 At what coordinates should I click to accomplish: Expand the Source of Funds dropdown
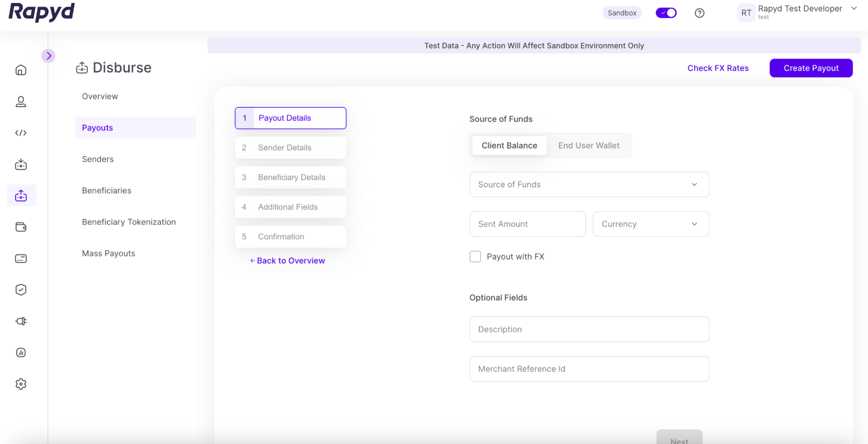pyautogui.click(x=589, y=185)
